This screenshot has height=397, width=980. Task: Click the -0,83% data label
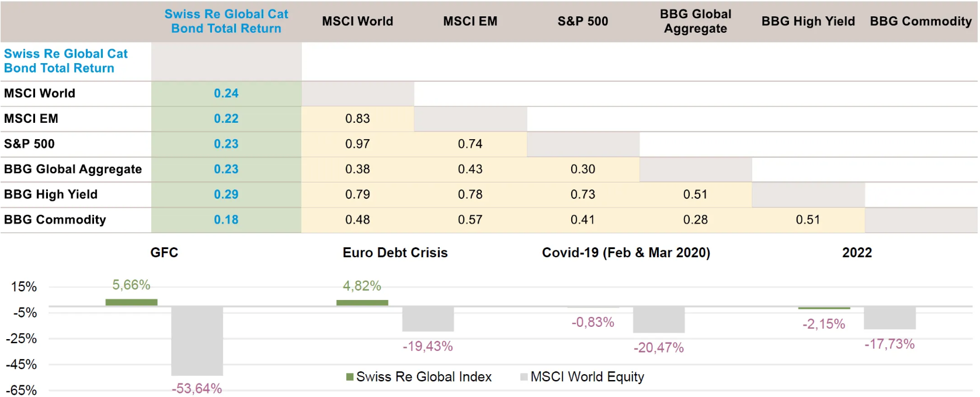(x=593, y=322)
